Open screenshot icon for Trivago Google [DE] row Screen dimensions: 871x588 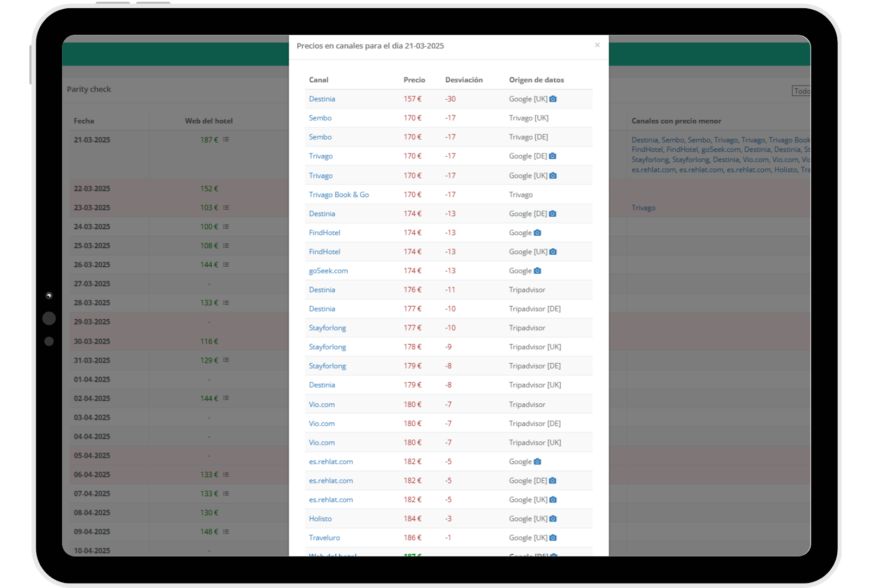point(553,156)
